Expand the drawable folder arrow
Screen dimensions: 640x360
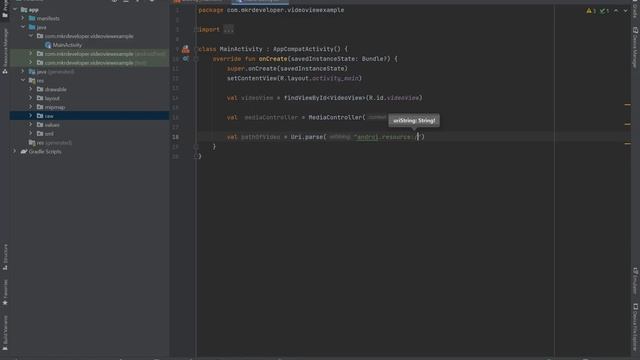point(31,89)
